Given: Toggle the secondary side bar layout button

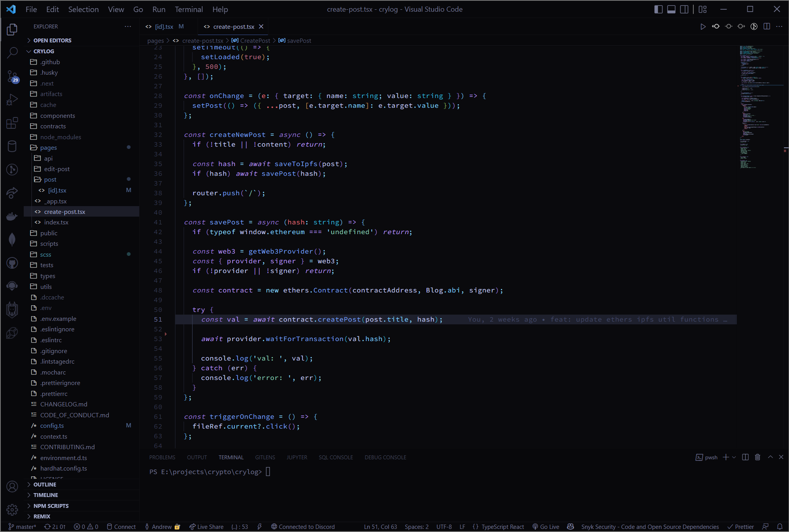Looking at the screenshot, I should 684,9.
